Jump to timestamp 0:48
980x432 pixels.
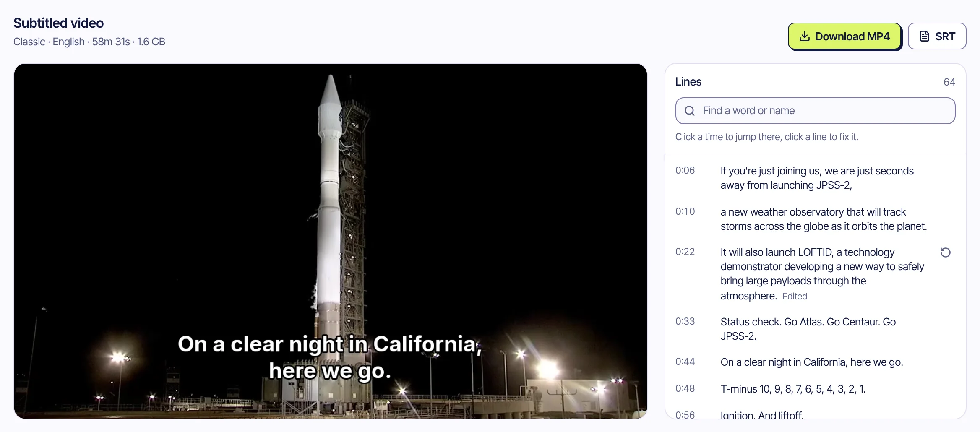[x=685, y=388]
